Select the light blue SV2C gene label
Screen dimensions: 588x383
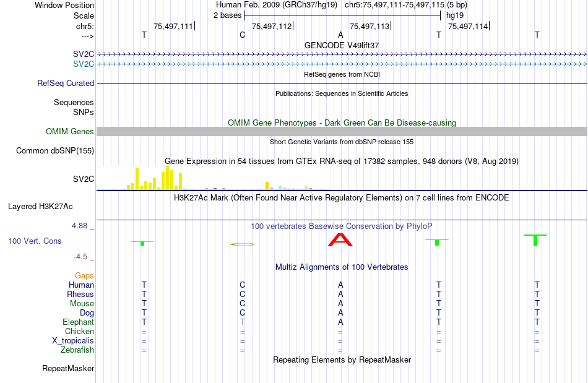pyautogui.click(x=84, y=64)
